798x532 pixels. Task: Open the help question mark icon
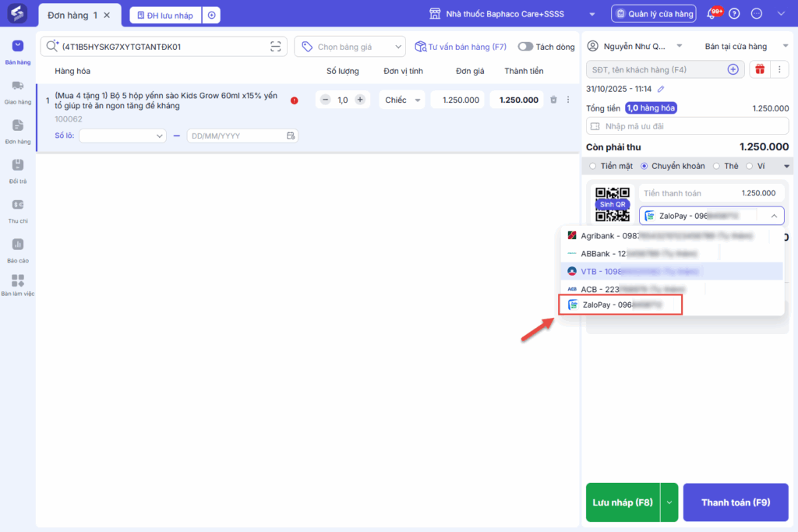(734, 14)
